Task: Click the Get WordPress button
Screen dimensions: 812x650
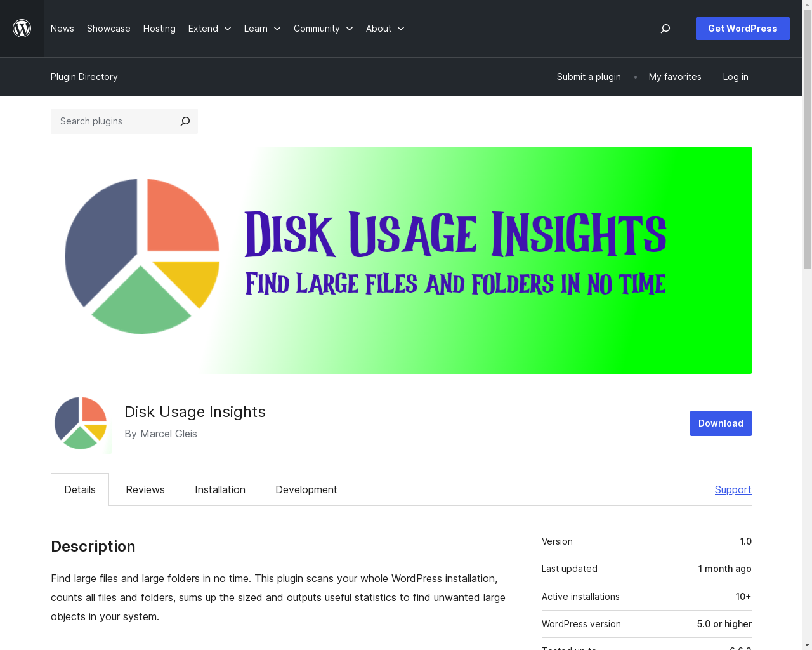Action: click(x=743, y=29)
